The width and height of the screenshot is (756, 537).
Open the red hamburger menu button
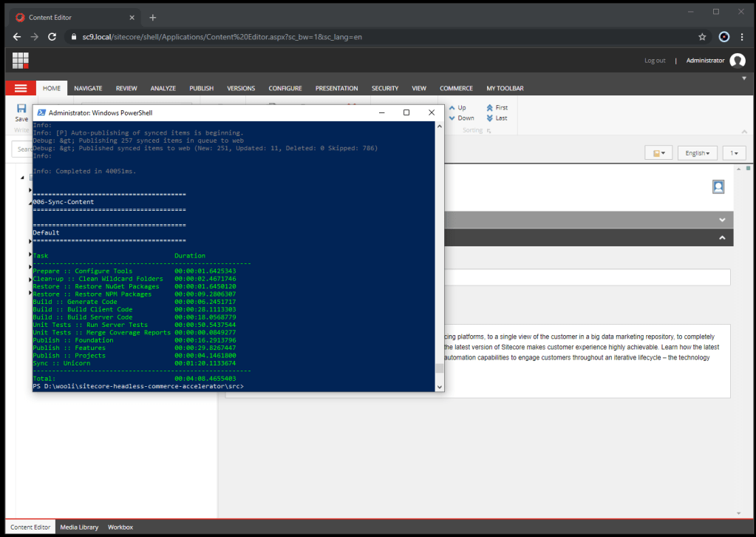[x=21, y=88]
